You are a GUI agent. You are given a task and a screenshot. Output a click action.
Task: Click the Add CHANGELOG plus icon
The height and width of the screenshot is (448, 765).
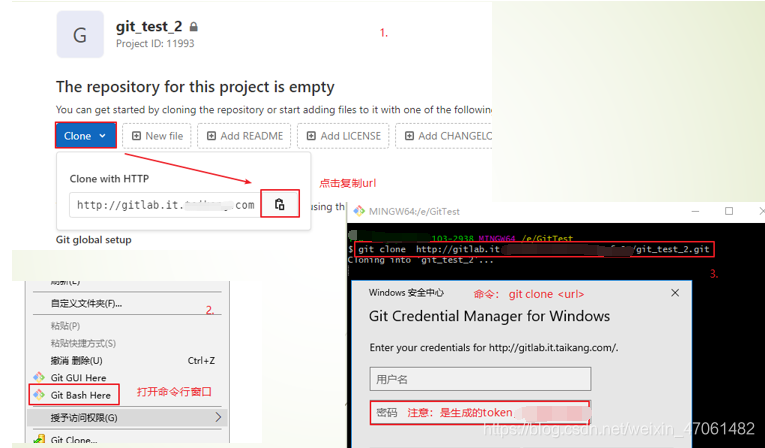(409, 136)
